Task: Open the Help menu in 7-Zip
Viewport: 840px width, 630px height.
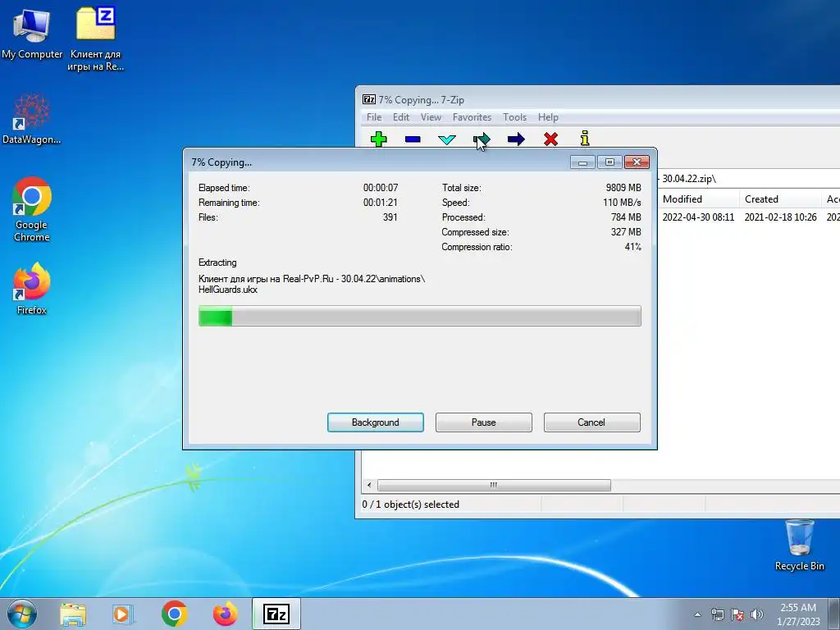Action: [x=548, y=117]
